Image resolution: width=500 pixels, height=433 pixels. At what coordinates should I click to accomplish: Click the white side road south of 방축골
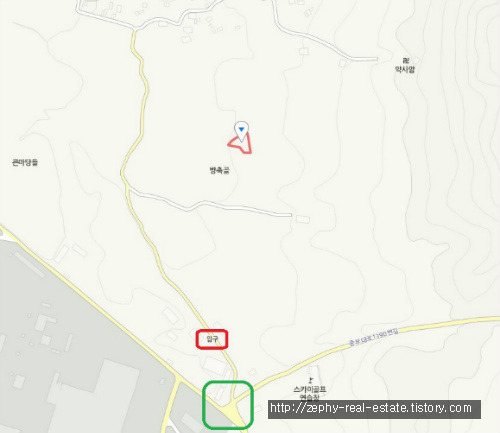[210, 204]
